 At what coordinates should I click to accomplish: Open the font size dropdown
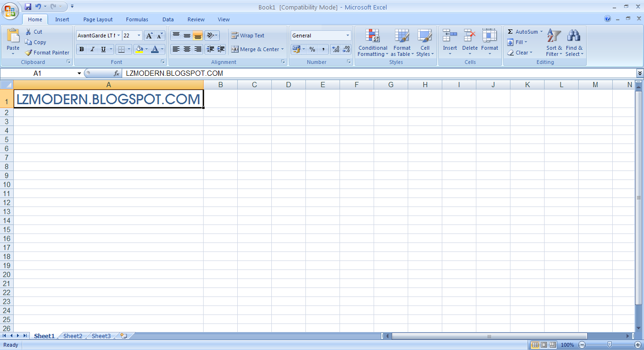[x=139, y=36]
